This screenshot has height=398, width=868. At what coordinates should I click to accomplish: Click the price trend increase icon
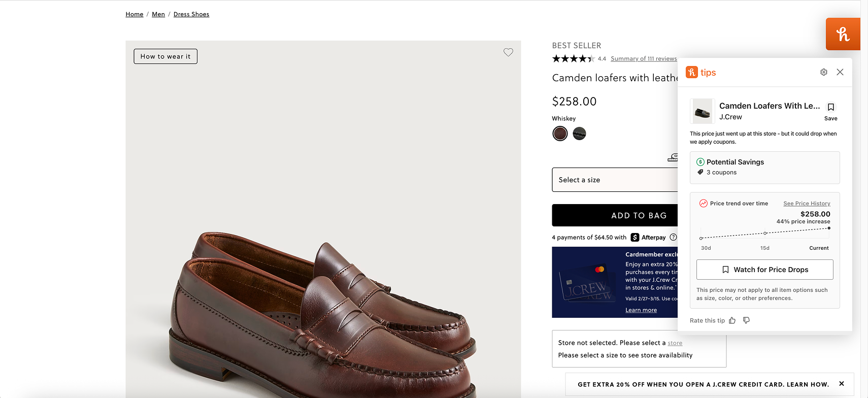(x=704, y=204)
